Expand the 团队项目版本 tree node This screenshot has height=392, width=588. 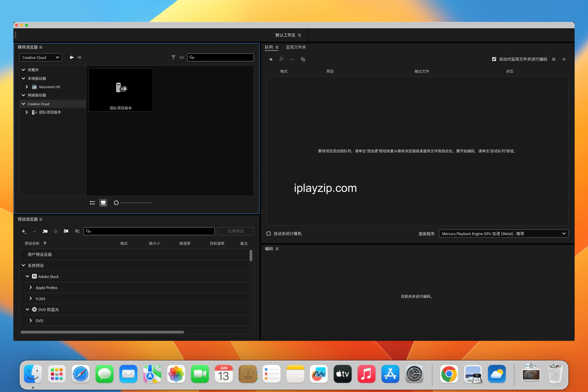[x=27, y=112]
